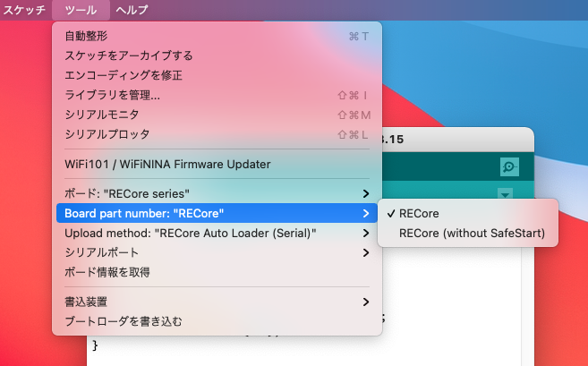Choose RECore (without SafeStart) option
588x366 pixels.
pyautogui.click(x=468, y=234)
